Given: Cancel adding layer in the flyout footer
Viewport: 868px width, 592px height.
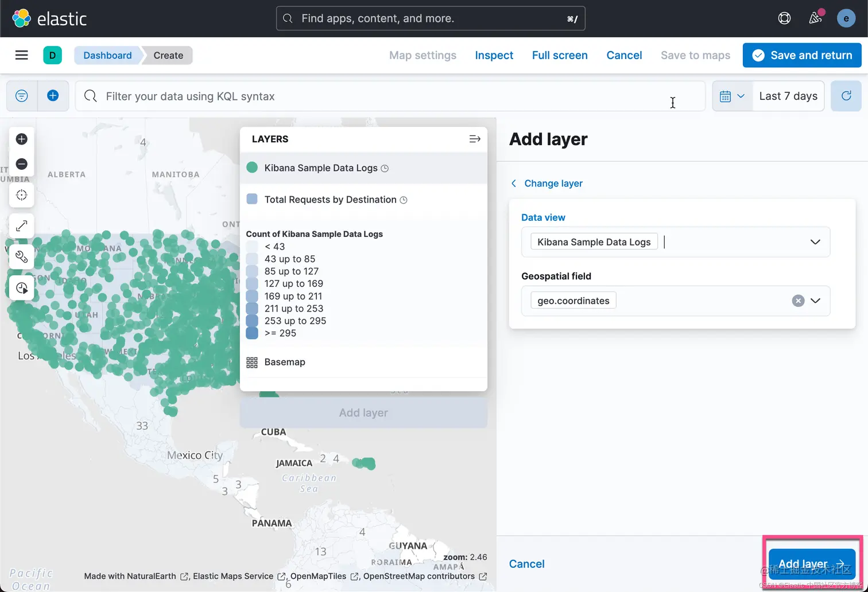Looking at the screenshot, I should (526, 564).
